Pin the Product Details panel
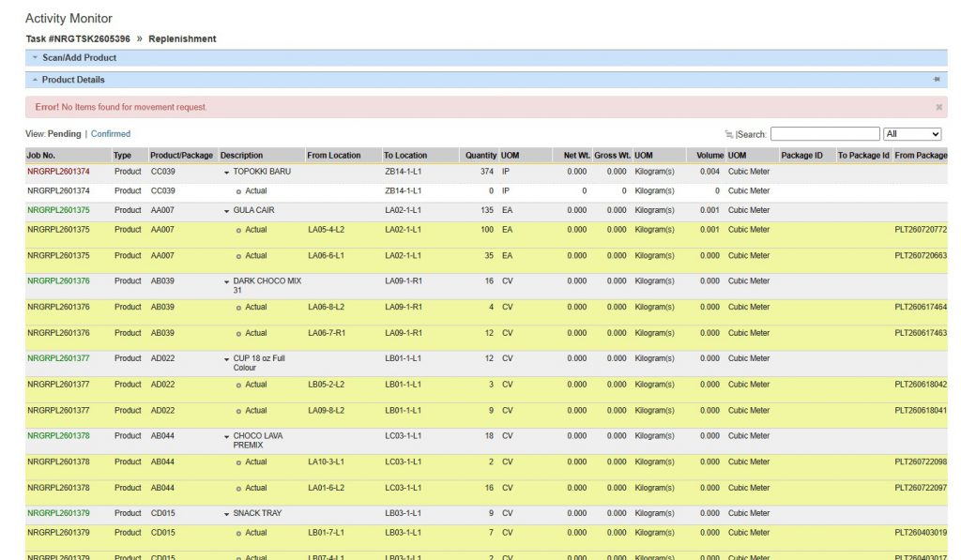The height and width of the screenshot is (560, 961). click(x=937, y=79)
